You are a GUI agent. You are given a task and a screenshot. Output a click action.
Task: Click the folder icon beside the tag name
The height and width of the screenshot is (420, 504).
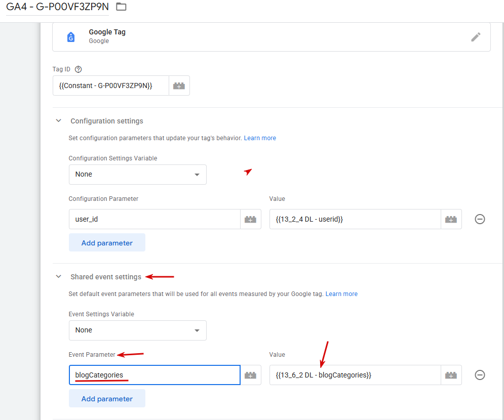(121, 7)
